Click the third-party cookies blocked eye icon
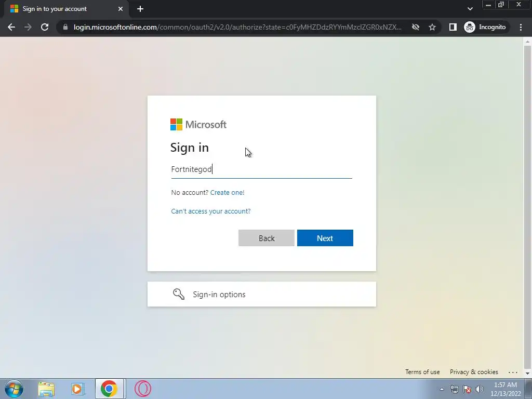532x399 pixels. click(416, 27)
